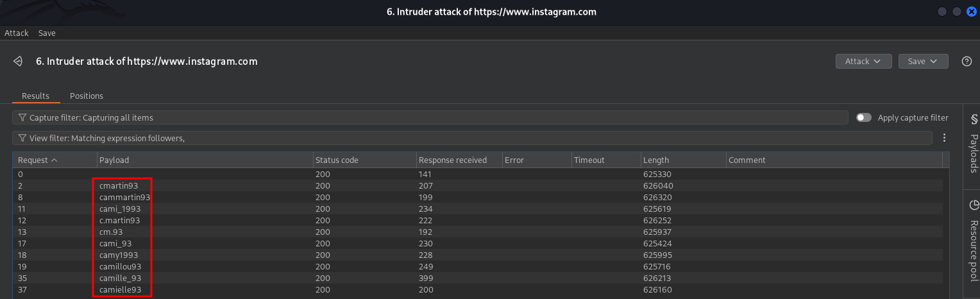Select the cm.93 payload row

click(478, 232)
